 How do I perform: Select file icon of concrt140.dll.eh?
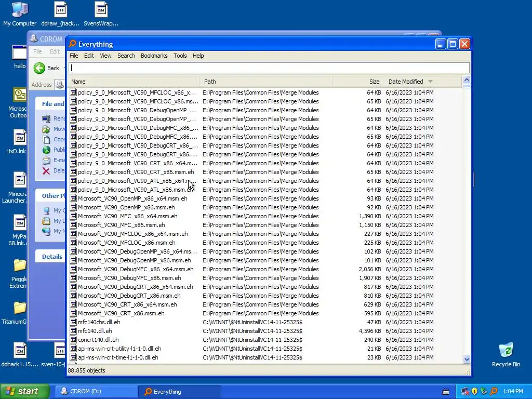click(x=73, y=340)
